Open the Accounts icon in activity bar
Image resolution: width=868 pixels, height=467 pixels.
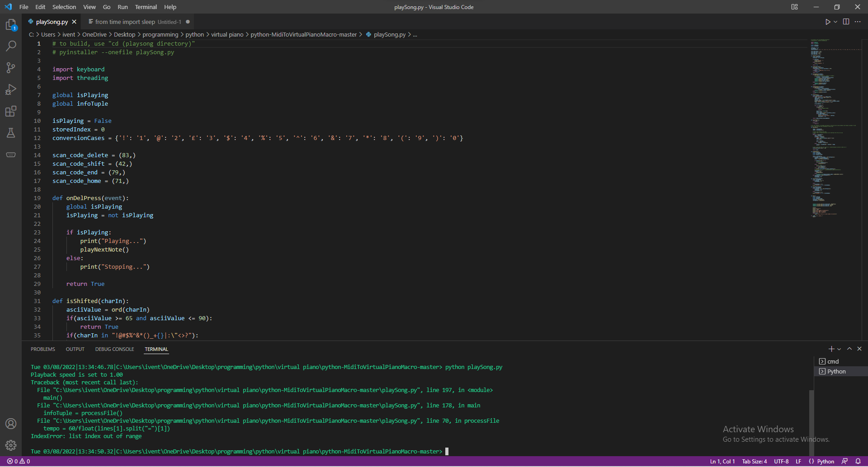tap(11, 424)
